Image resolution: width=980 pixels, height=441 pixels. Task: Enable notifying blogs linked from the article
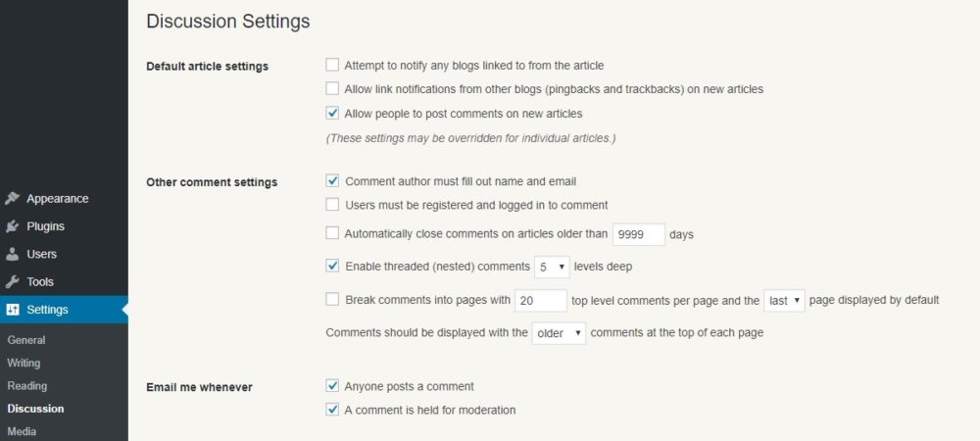coord(332,65)
